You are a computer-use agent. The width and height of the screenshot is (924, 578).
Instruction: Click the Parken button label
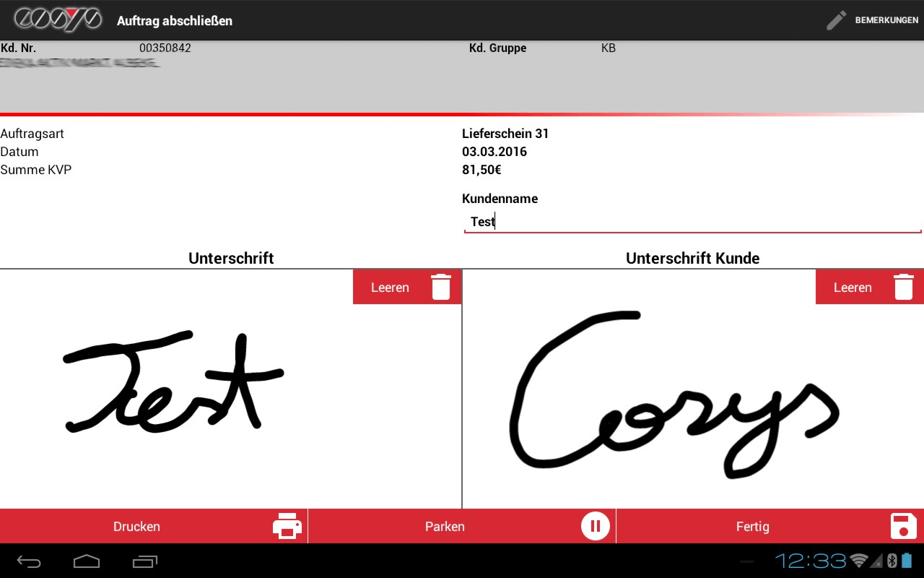click(445, 527)
